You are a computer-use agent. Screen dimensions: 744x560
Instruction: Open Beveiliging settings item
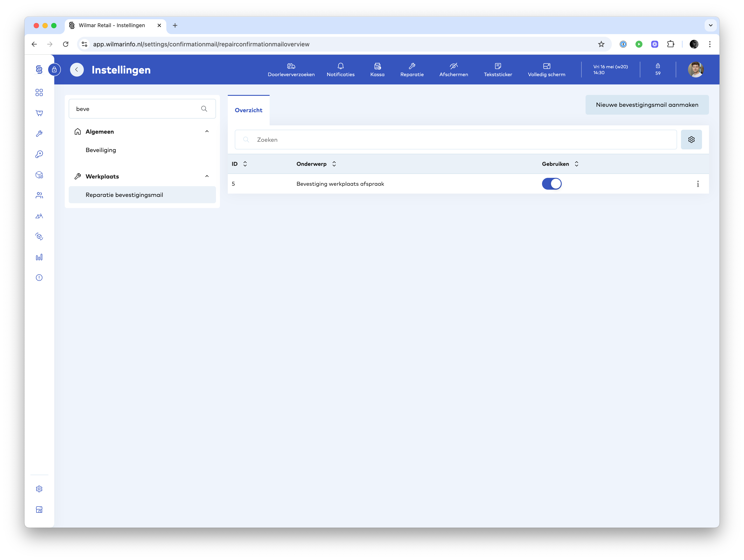point(101,150)
